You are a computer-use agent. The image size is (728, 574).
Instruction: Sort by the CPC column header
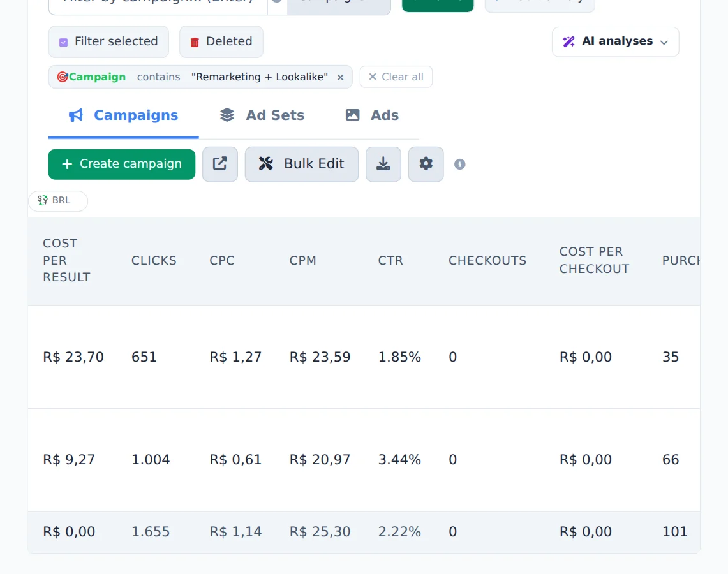coord(222,261)
